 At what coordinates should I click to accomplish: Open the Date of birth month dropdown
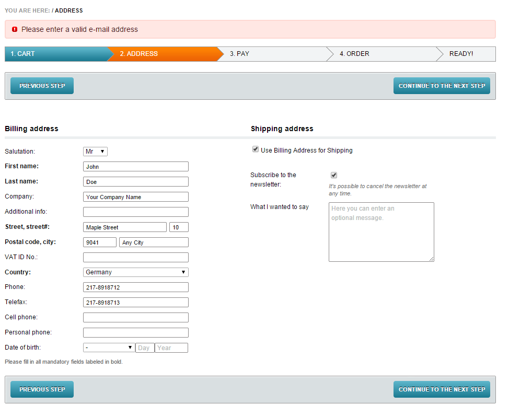109,348
